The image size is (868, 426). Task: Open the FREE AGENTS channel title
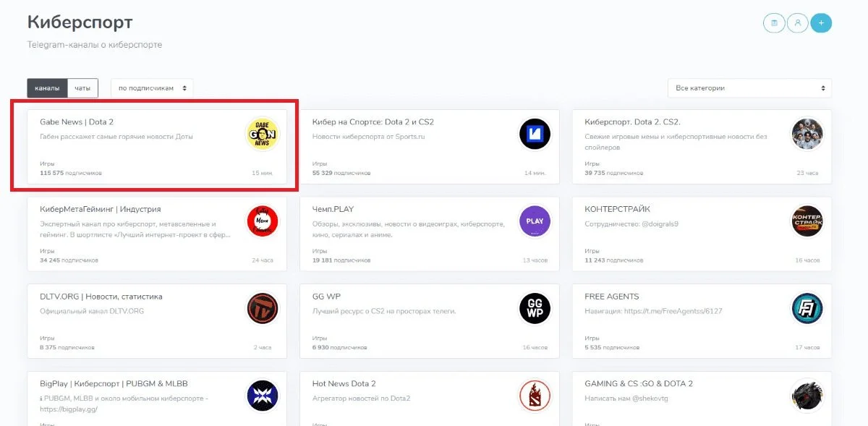pyautogui.click(x=612, y=297)
